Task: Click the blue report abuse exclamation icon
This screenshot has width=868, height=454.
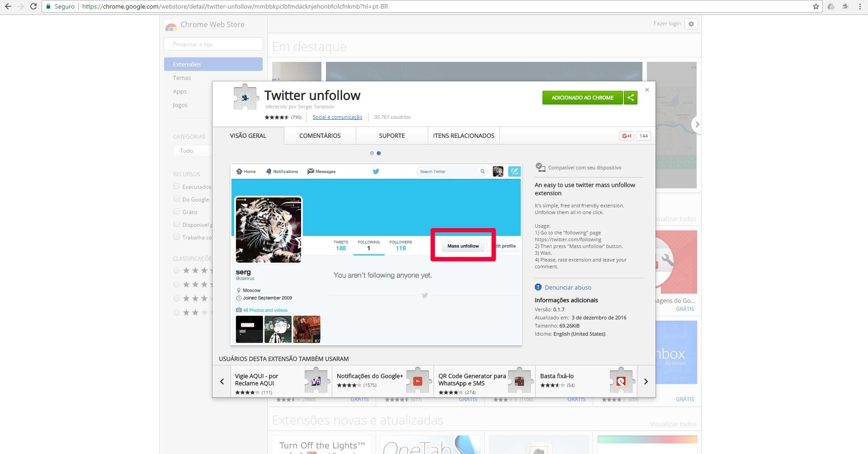Action: [538, 287]
